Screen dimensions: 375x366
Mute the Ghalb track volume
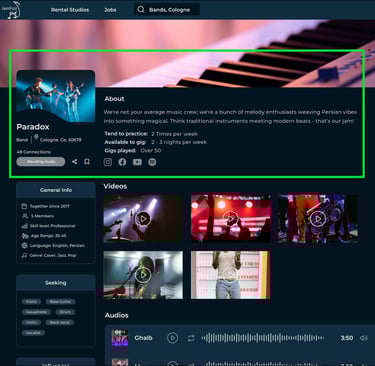click(x=363, y=338)
